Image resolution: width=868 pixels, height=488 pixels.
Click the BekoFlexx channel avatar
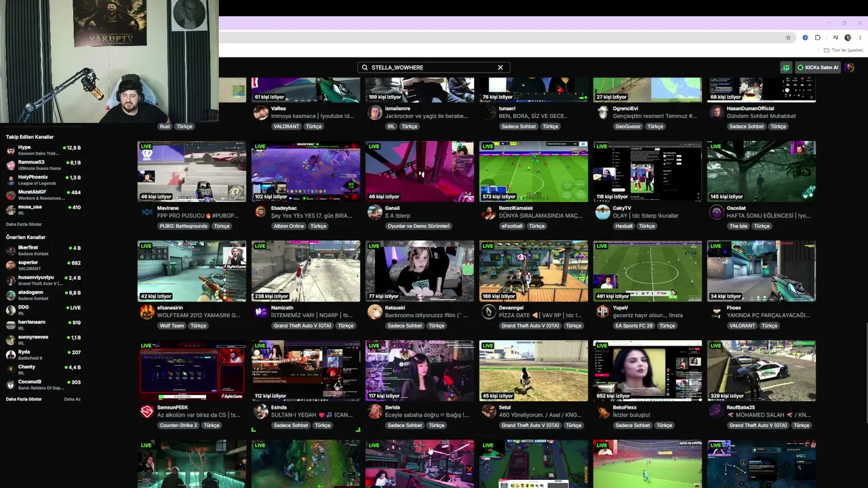coord(602,411)
